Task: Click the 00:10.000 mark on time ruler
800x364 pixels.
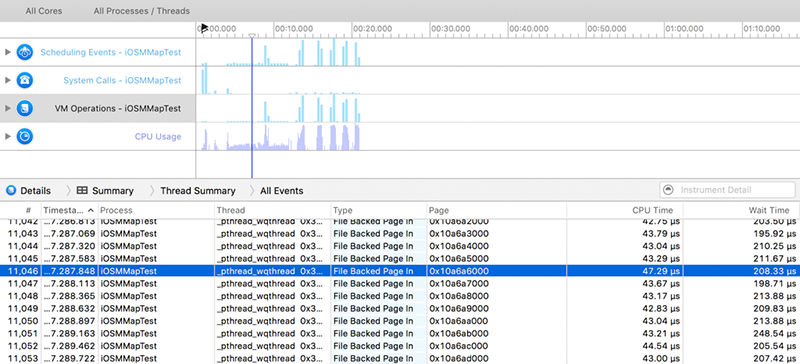Action: [294, 29]
